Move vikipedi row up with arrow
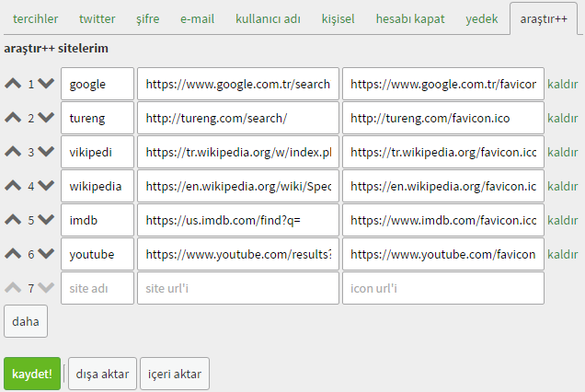Image resolution: width=585 pixels, height=392 pixels. [x=13, y=152]
